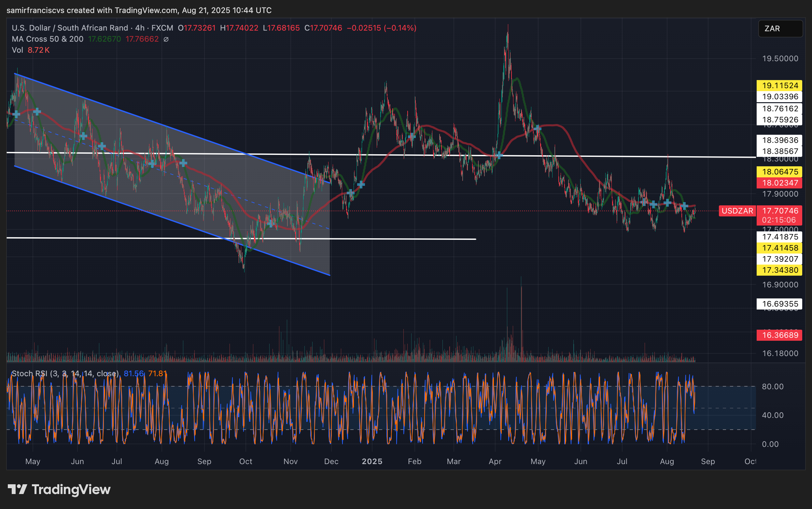Viewport: 812px width, 509px height.
Task: Click the MA cross marker near May 2025
Action: click(x=537, y=128)
